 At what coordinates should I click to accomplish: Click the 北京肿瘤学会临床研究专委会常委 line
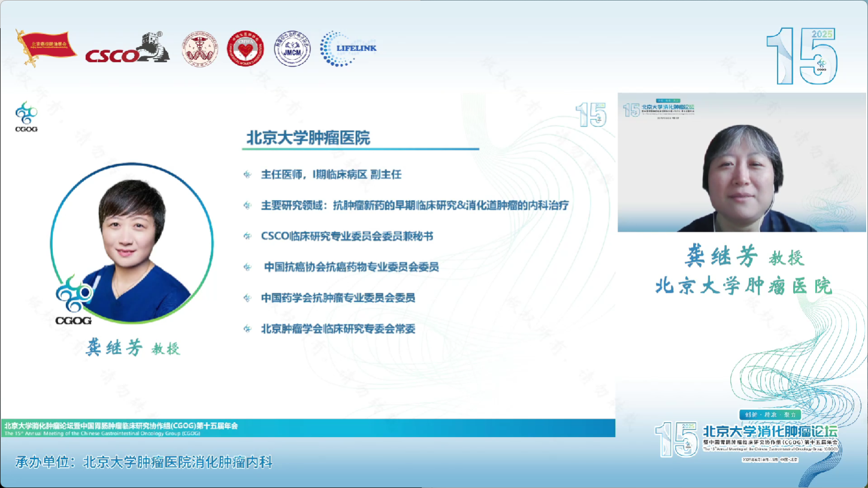point(338,329)
